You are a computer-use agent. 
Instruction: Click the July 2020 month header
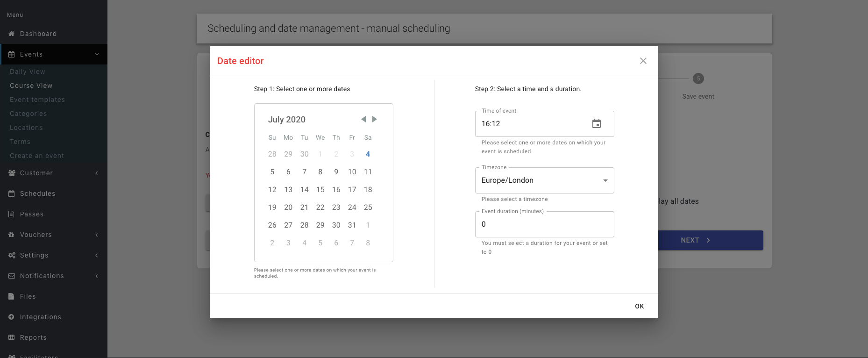coord(287,120)
